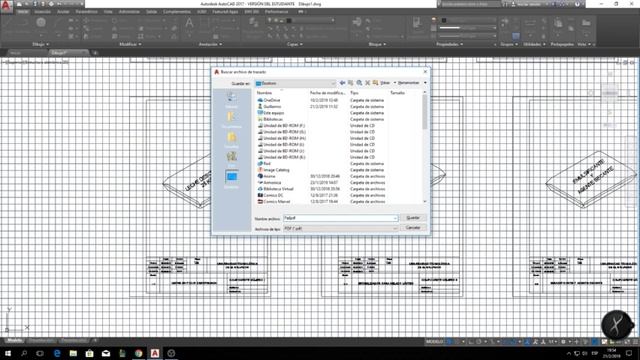Switch to the Paramétrico ribbon tab
The image size is (640, 360).
(86, 12)
